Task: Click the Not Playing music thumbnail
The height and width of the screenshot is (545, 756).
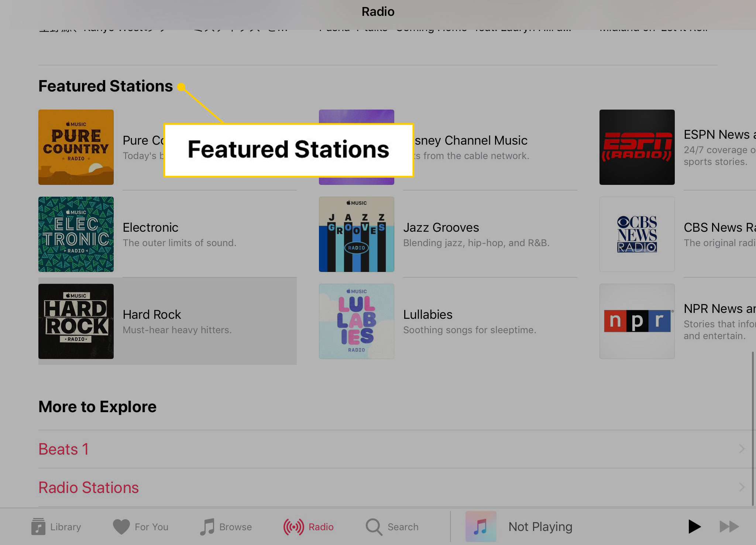Action: tap(480, 527)
